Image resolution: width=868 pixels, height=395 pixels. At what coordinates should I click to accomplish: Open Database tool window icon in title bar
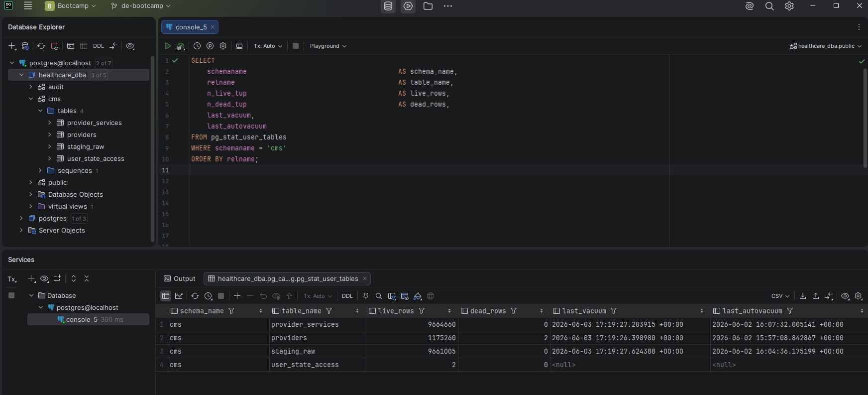tap(388, 6)
